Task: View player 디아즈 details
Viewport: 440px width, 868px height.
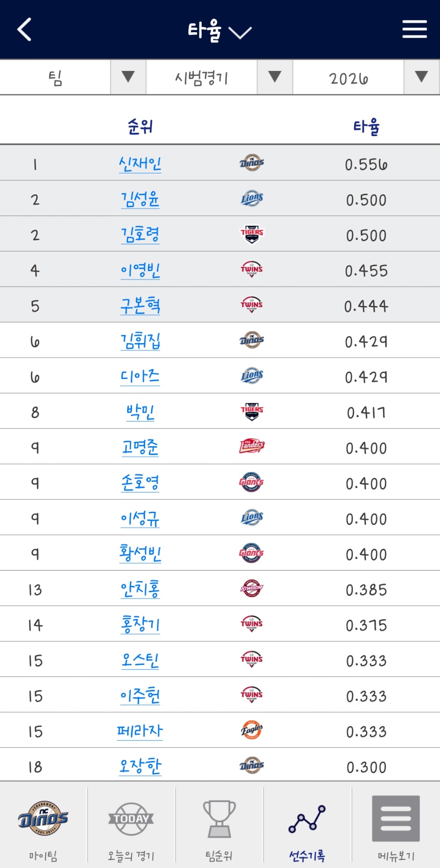Action: click(x=140, y=376)
